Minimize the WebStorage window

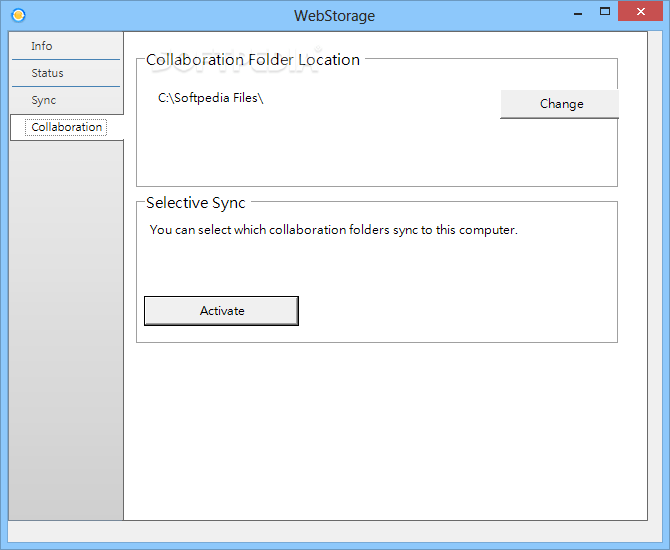pyautogui.click(x=578, y=13)
